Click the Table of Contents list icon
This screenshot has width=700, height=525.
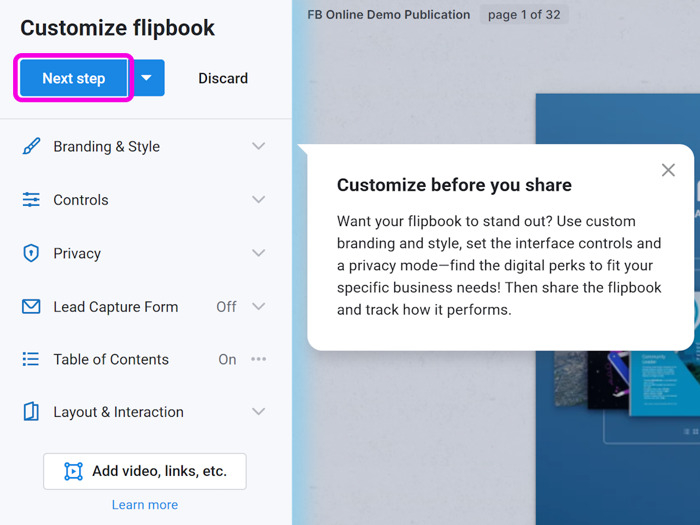31,359
